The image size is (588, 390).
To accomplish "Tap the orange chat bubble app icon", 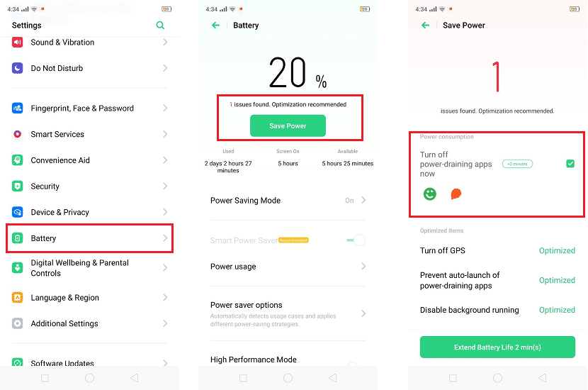I will (x=456, y=194).
